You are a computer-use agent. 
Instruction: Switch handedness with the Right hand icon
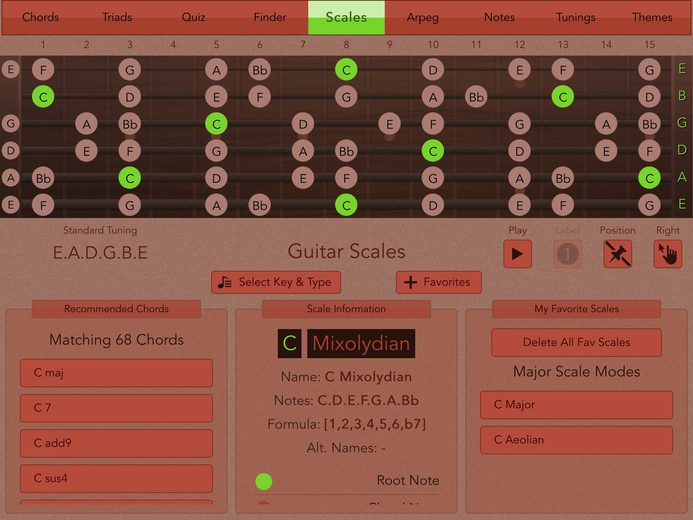tap(668, 254)
